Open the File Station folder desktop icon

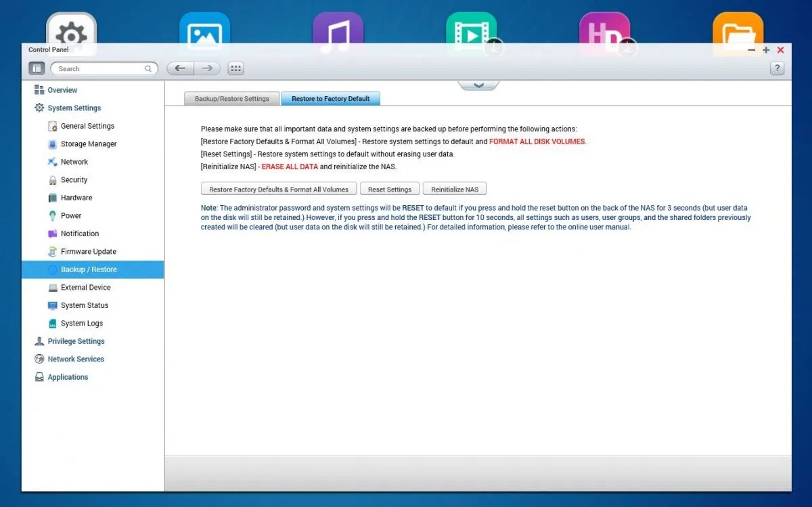click(x=738, y=35)
